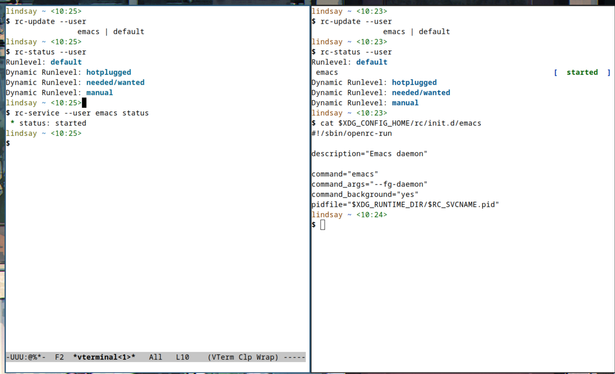Click 'rc-service --user emacs status' command line
Image resolution: width=615 pixels, height=374 pixels.
pos(82,113)
